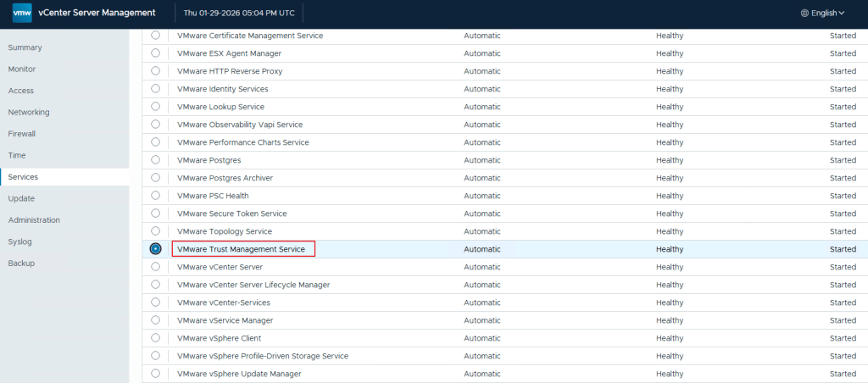Open the Summary page in sidebar

[25, 47]
